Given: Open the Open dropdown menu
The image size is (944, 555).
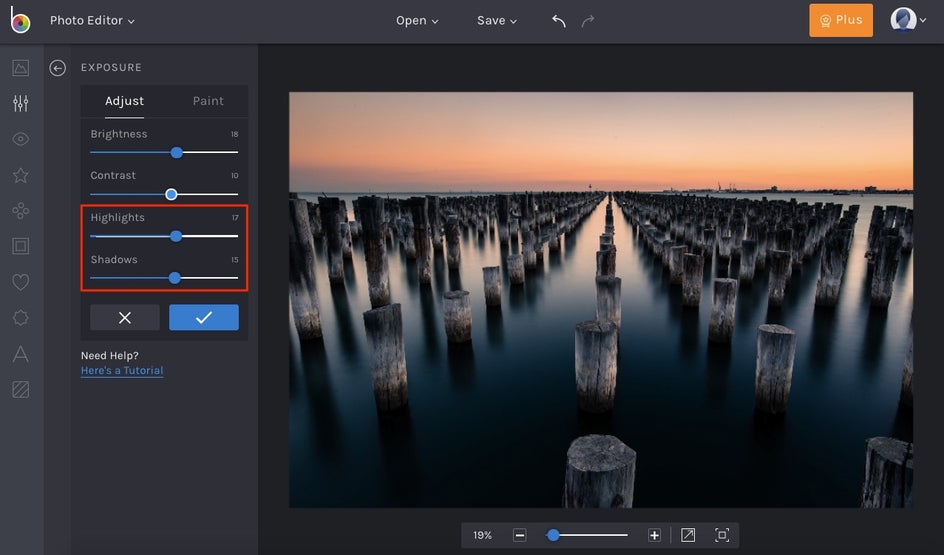Looking at the screenshot, I should (417, 21).
